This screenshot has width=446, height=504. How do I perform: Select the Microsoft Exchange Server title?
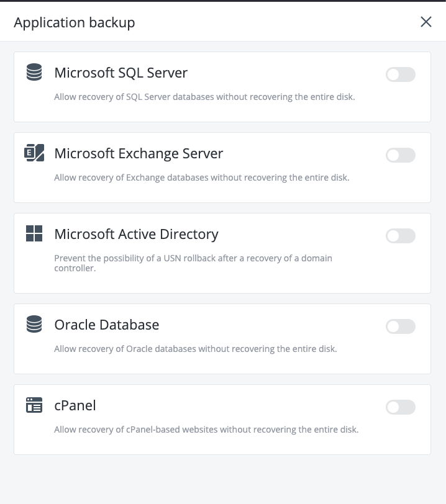(139, 153)
